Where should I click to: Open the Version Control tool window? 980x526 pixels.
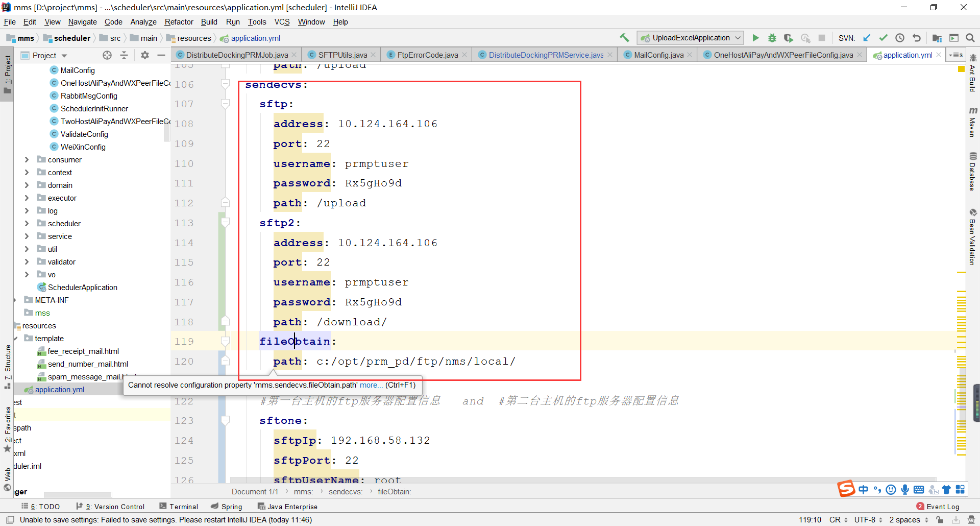[x=110, y=507]
